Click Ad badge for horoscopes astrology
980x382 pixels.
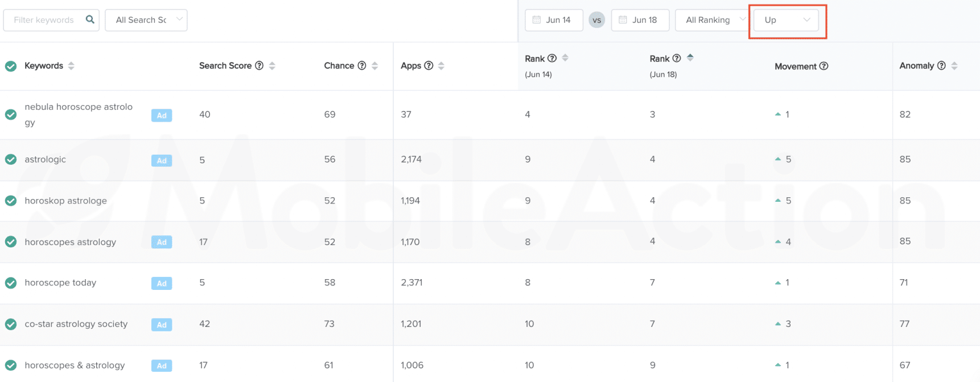162,242
